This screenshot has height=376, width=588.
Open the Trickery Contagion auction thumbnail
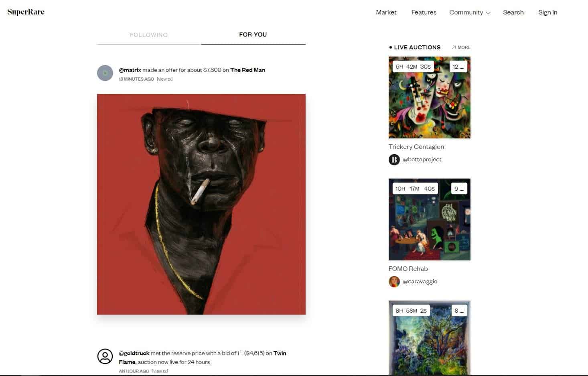pos(429,98)
